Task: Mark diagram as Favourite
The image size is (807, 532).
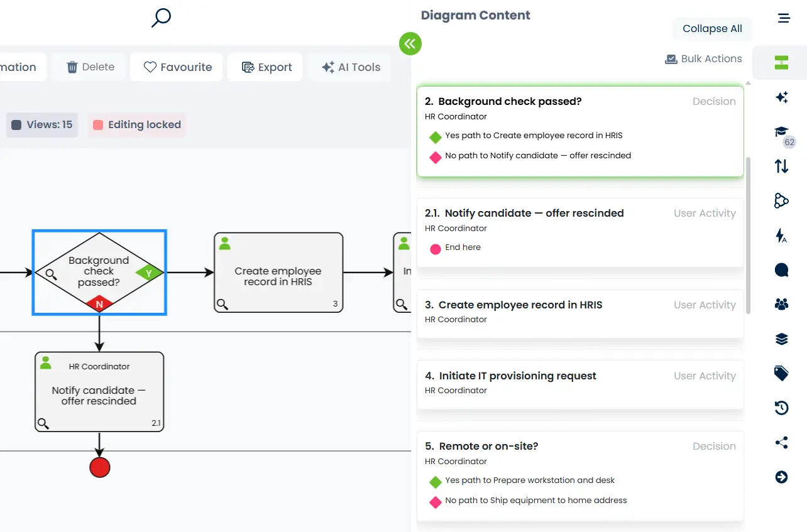Action: [178, 67]
